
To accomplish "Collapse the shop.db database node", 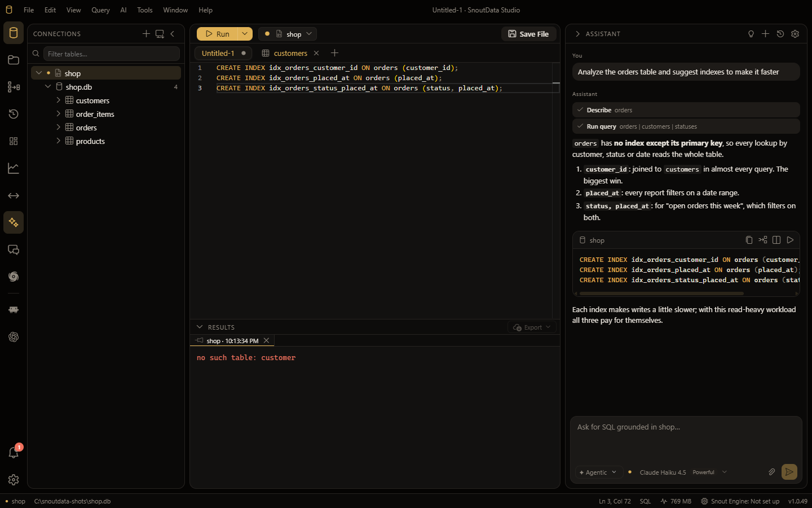I will (48, 87).
